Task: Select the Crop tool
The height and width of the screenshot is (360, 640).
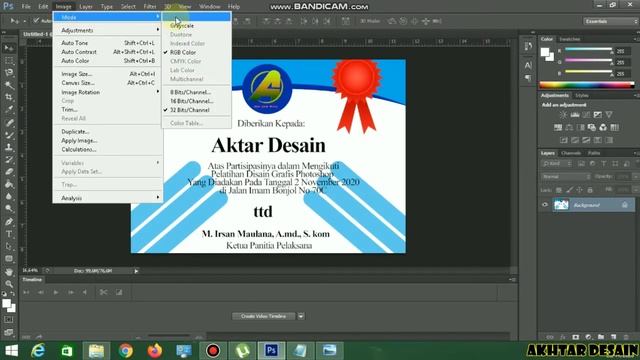Action: [x=9, y=97]
